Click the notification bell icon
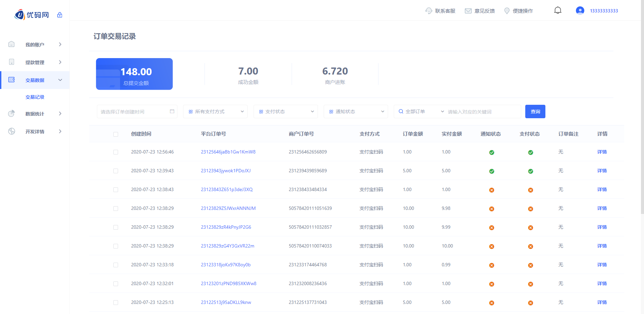 coord(557,10)
